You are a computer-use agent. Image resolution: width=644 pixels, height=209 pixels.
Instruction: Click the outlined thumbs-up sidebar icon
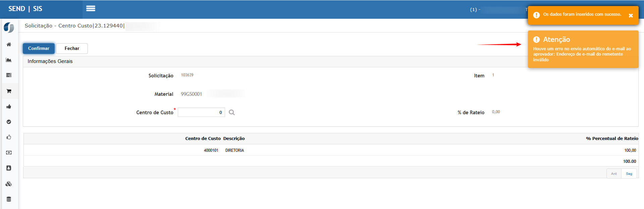(x=9, y=137)
